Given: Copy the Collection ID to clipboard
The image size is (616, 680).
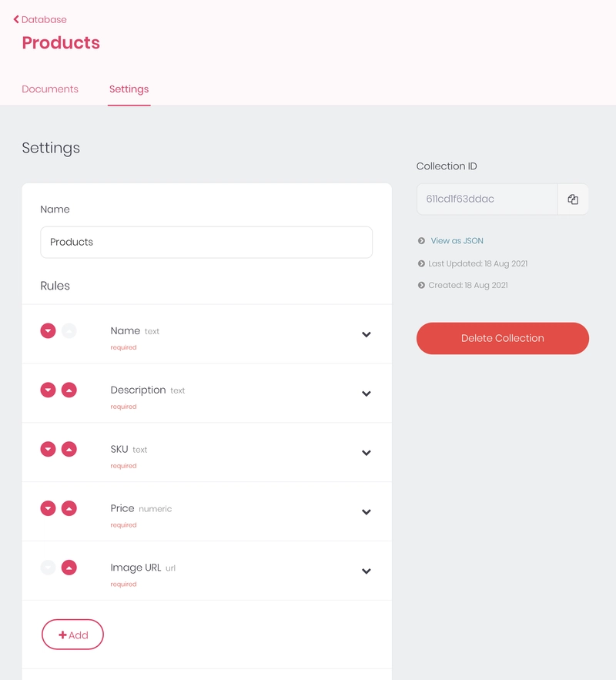Looking at the screenshot, I should pyautogui.click(x=573, y=199).
